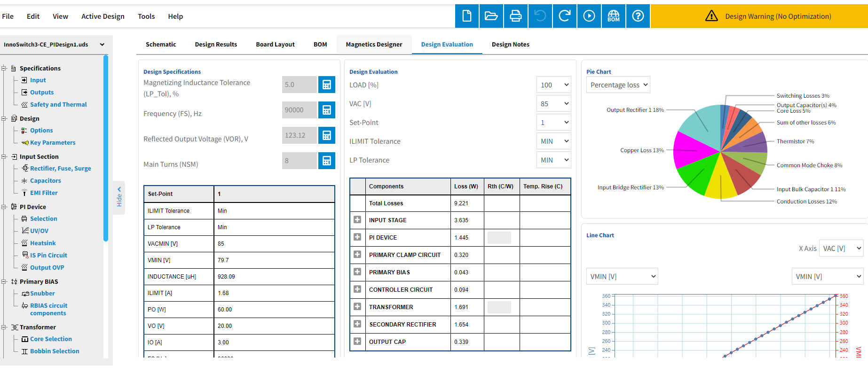The image size is (868, 381).
Task: Expand the TRANSFORMER loss row
Action: pos(357,307)
